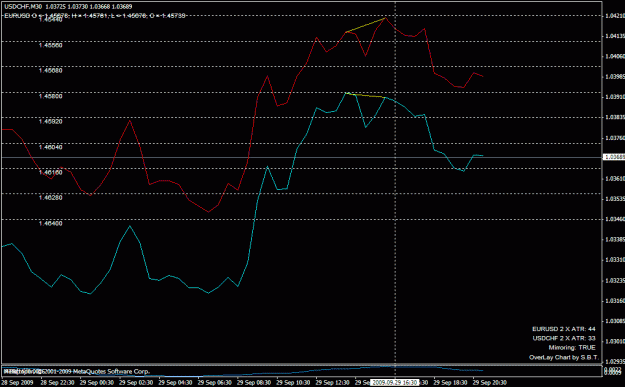Click the 1.03535 price scale label
Screen dimensions: 625x387
point(615,198)
